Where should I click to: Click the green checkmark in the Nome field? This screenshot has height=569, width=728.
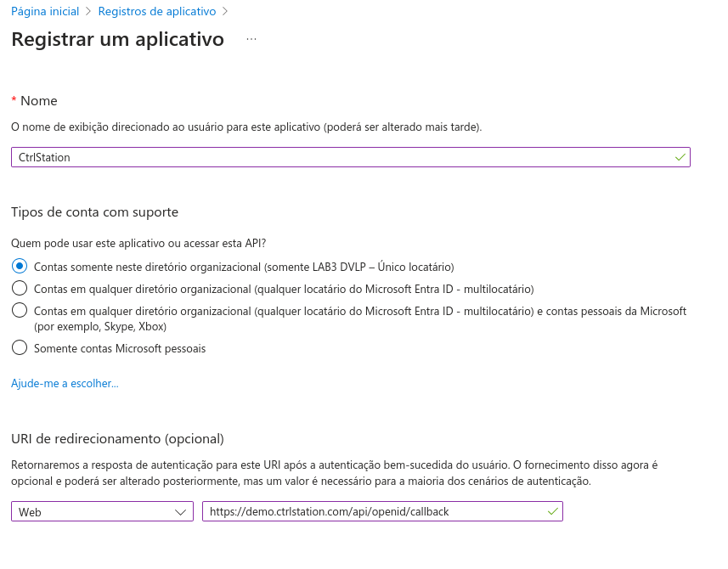(x=680, y=157)
